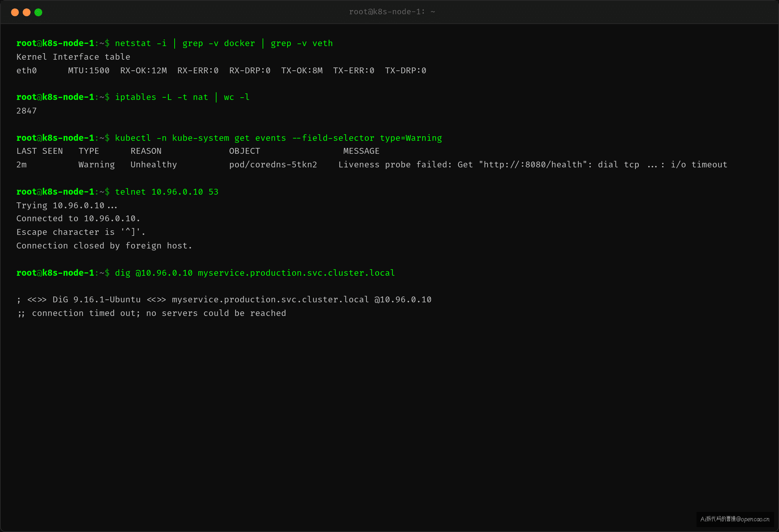Click the 'Trying 10.96.0.10...' line
Viewport: 779px width, 532px height.
point(67,205)
